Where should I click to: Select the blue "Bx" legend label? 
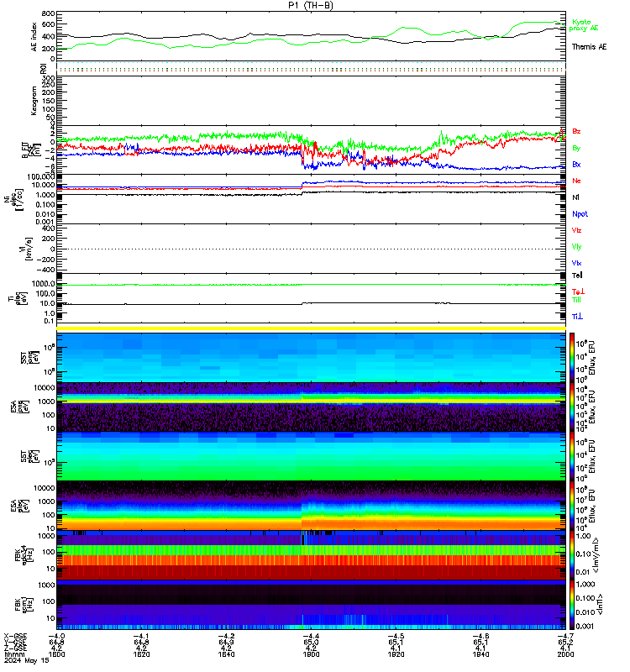pyautogui.click(x=576, y=164)
